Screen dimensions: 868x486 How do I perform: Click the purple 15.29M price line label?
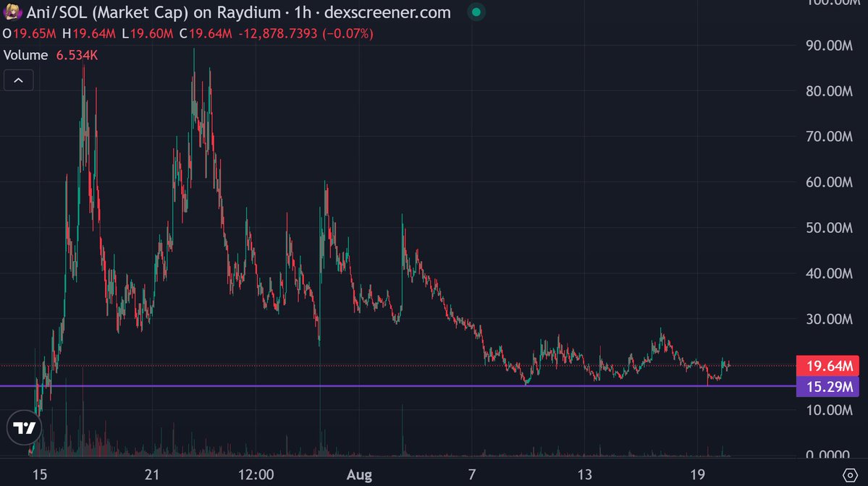click(x=827, y=386)
